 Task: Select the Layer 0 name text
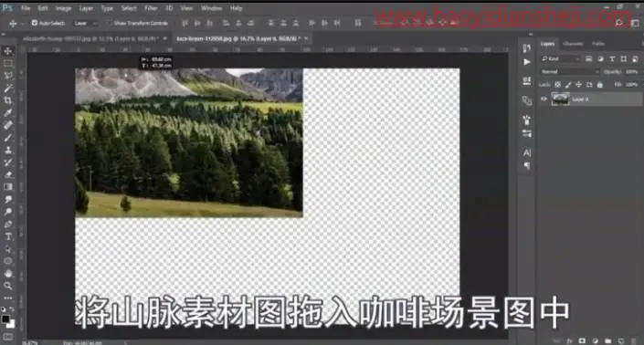580,99
